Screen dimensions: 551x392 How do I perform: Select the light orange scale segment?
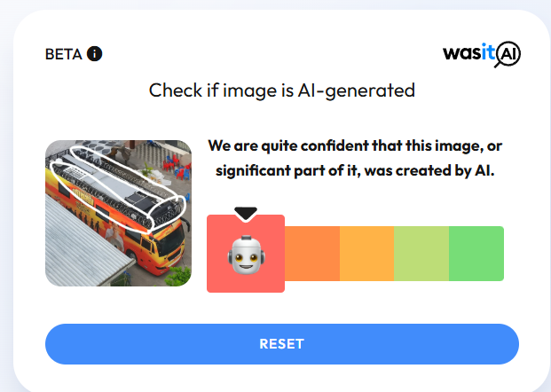[366, 254]
